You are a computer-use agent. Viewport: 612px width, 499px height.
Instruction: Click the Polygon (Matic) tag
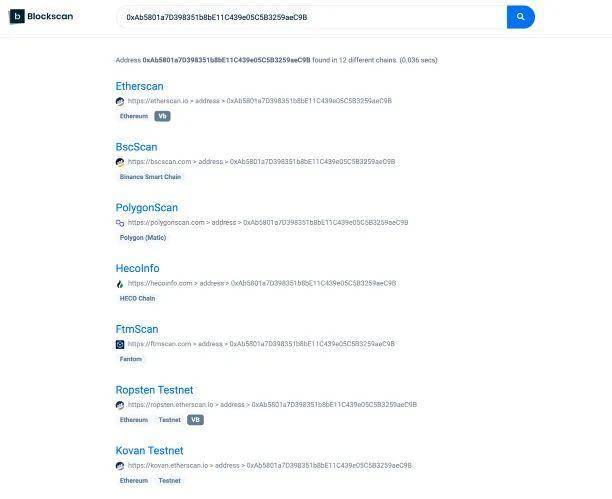(143, 237)
